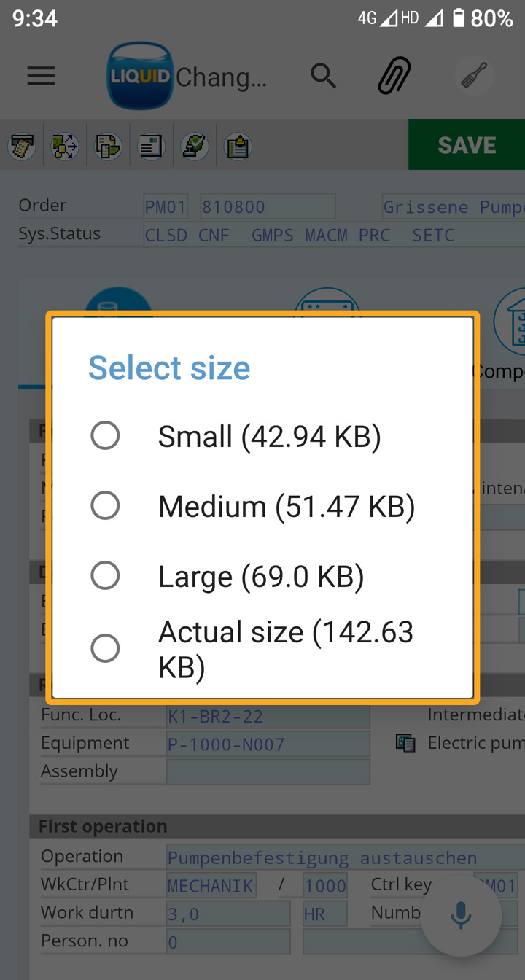Click the third toolbar icon showing two documents

click(x=108, y=147)
